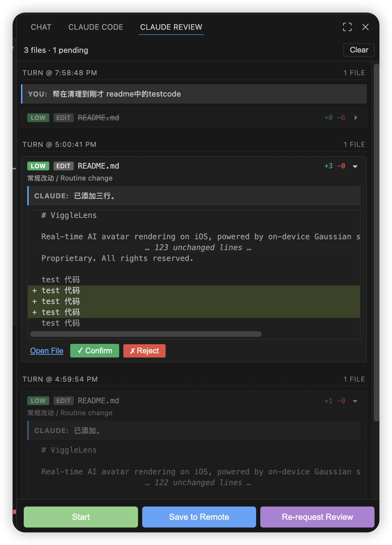Collapse the 4:59:54 PM README.md diff
Image resolution: width=392 pixels, height=545 pixels.
355,401
